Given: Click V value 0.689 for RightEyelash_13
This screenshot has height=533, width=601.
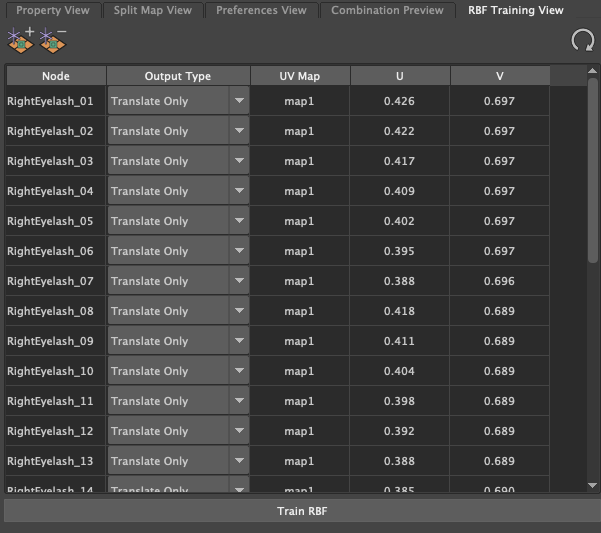Looking at the screenshot, I should click(499, 461).
